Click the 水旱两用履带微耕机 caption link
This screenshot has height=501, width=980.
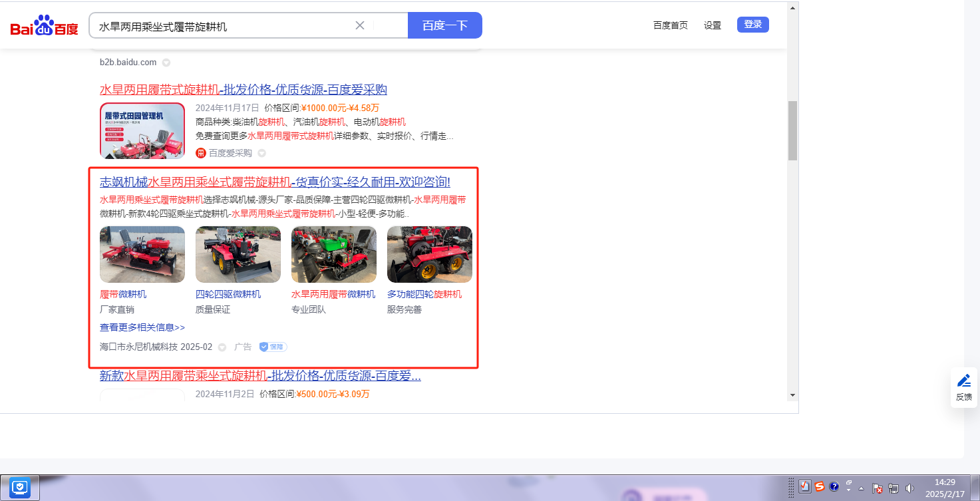point(333,294)
